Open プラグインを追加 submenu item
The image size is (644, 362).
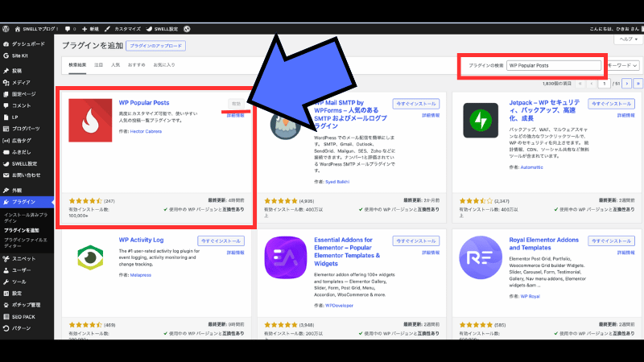22,230
